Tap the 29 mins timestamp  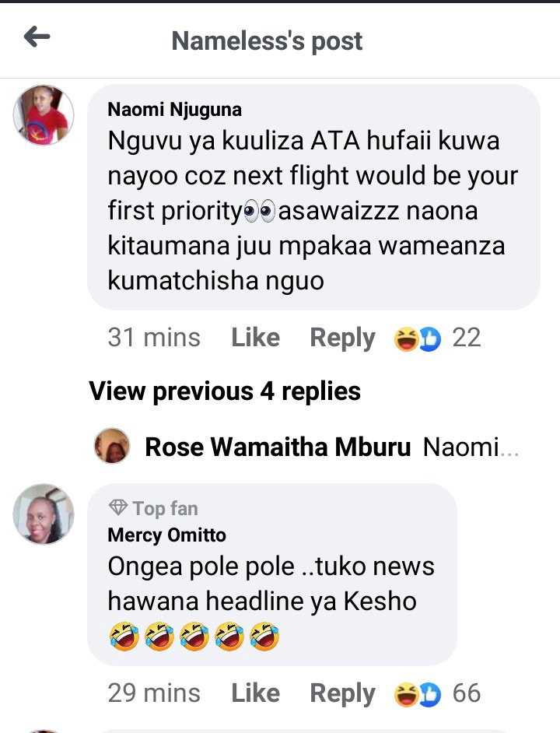click(x=154, y=693)
